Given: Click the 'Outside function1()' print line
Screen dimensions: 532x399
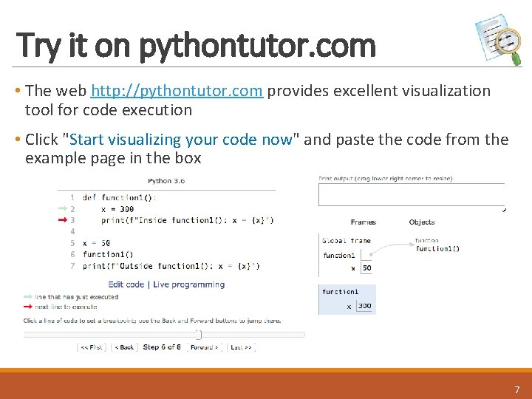Looking at the screenshot, I should click(x=171, y=266).
